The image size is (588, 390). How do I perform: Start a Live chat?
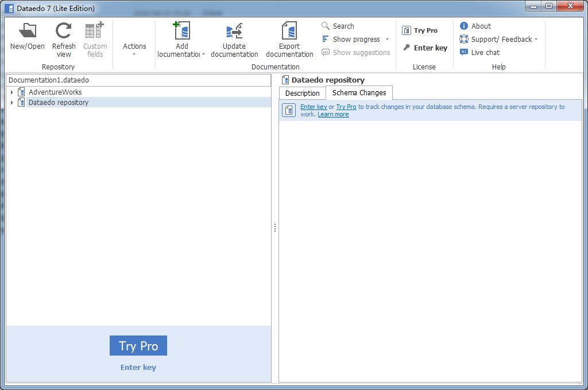(x=479, y=52)
